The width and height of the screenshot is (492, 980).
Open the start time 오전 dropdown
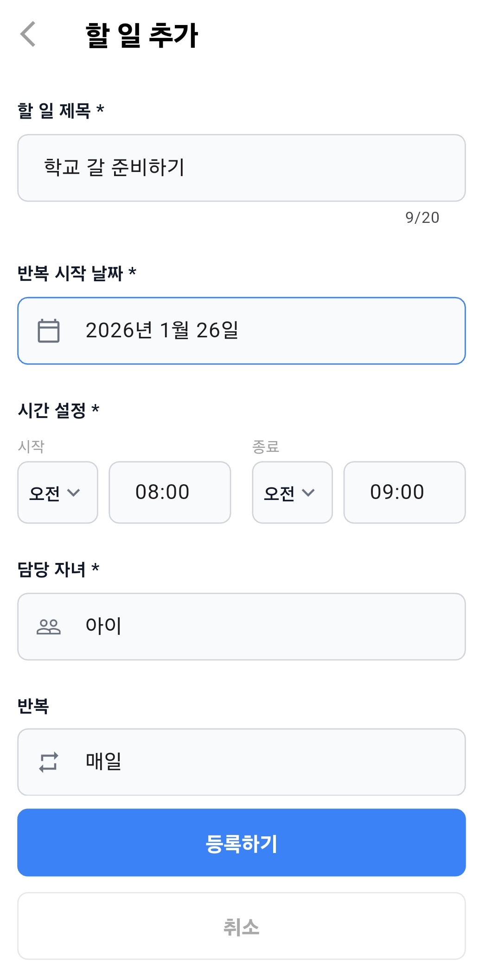pyautogui.click(x=57, y=492)
